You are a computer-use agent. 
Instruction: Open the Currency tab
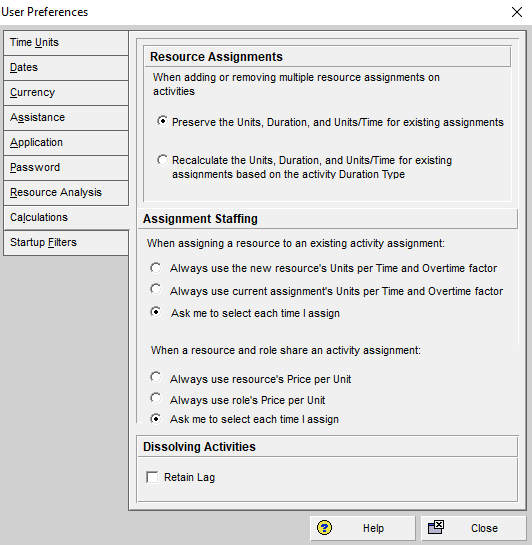(66, 93)
